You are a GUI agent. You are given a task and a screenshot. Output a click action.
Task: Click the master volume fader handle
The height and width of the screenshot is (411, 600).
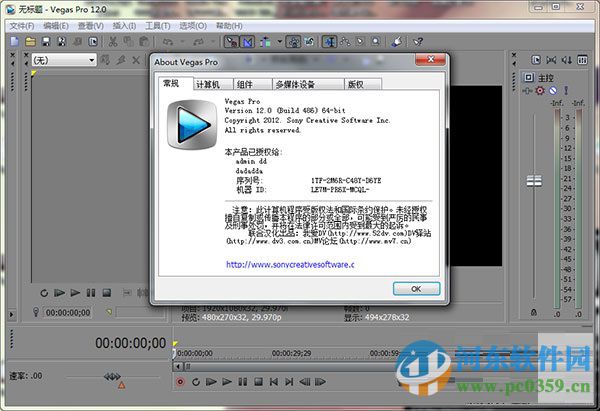tap(534, 181)
